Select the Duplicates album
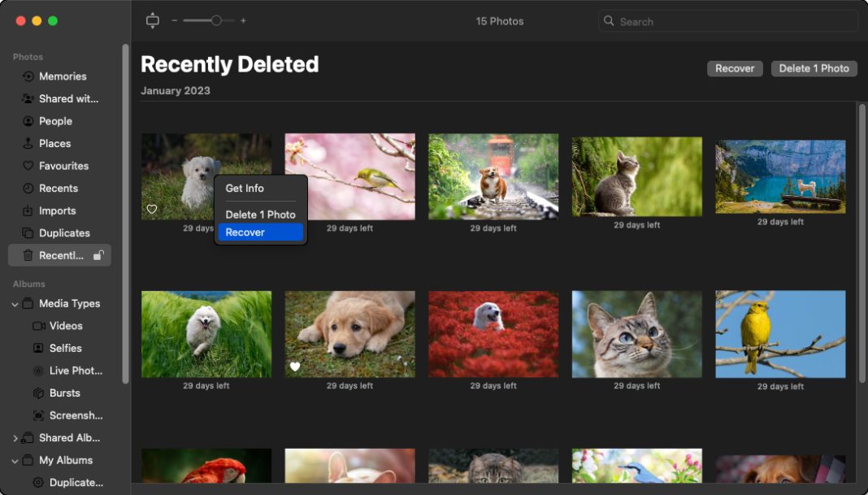This screenshot has width=868, height=495. [63, 232]
